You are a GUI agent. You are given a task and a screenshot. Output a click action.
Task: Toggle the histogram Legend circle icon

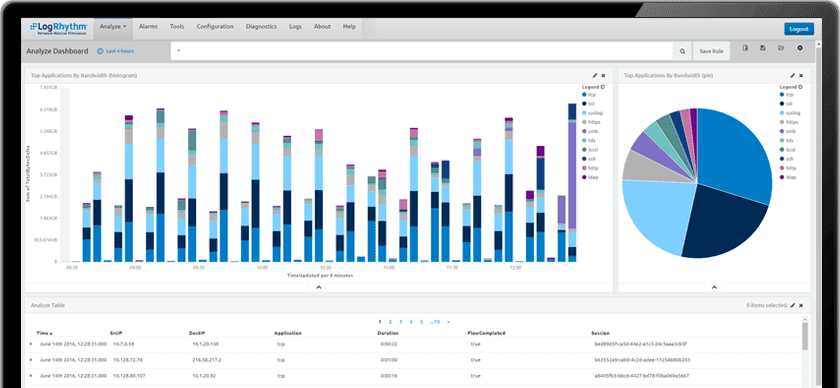click(x=603, y=86)
